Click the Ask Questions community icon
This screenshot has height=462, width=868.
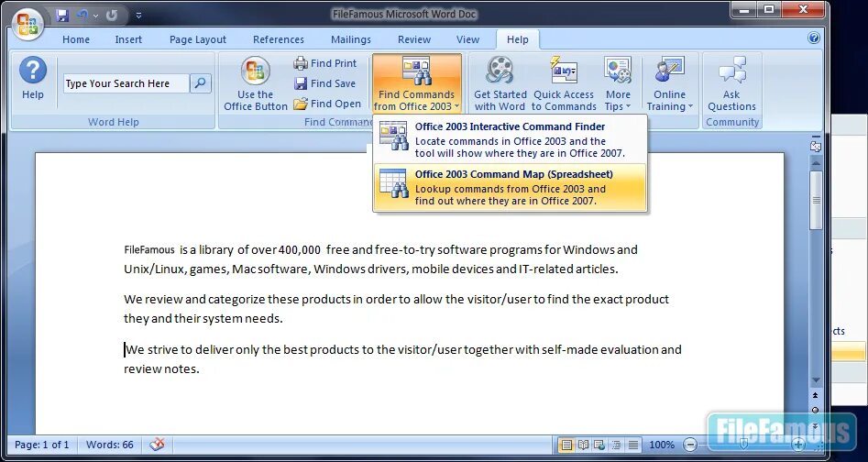pos(731,83)
